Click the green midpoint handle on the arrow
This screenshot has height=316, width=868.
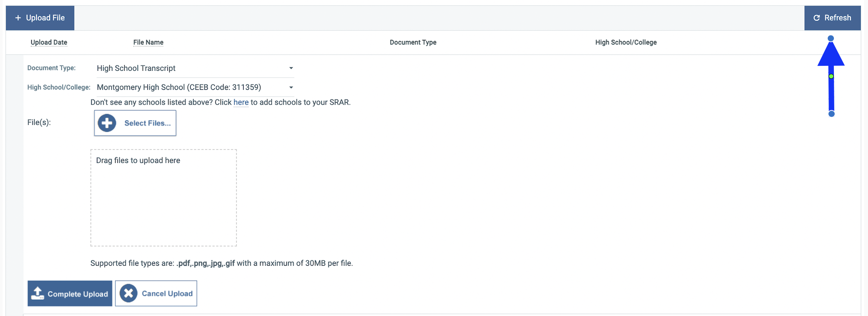[831, 76]
